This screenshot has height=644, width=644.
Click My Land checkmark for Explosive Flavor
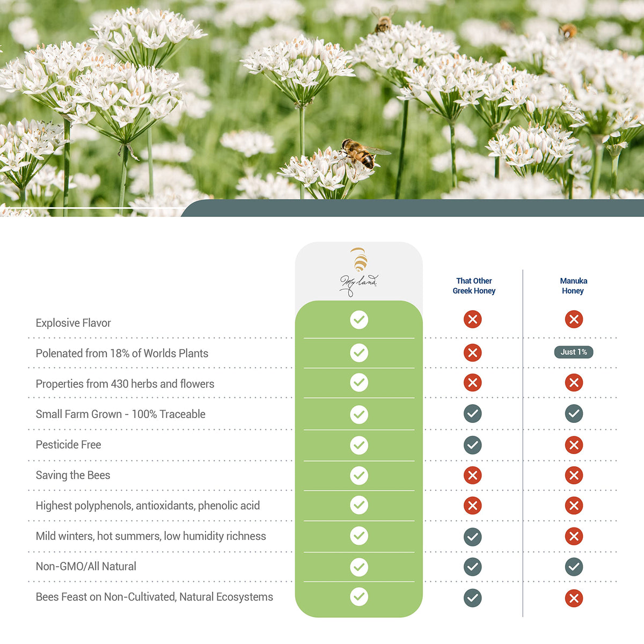[x=359, y=320]
